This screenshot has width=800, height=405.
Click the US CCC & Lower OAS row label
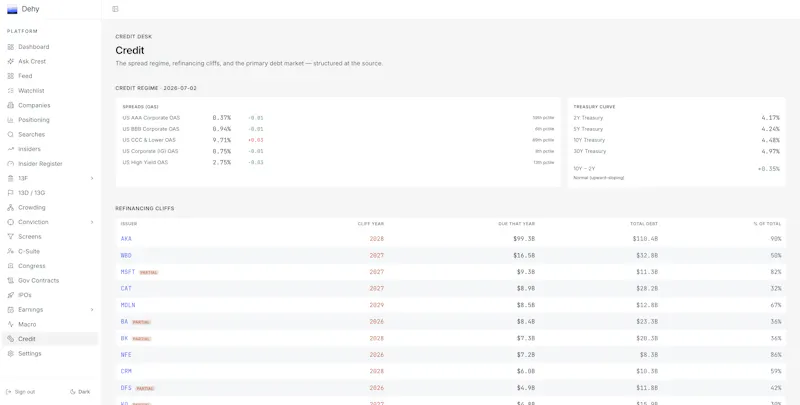pyautogui.click(x=149, y=140)
